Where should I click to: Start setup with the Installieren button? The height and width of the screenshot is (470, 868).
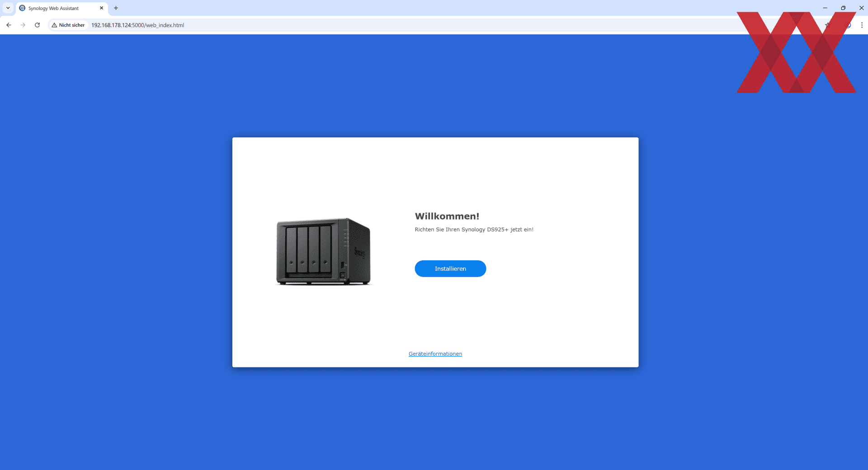point(450,269)
